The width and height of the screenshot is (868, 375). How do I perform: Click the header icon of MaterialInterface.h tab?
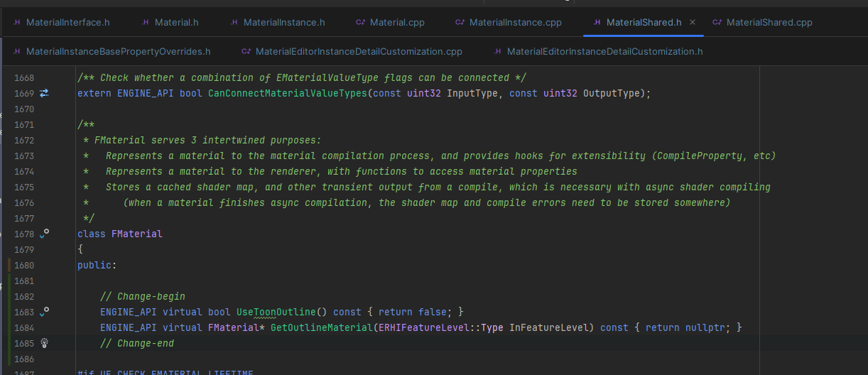pos(16,22)
